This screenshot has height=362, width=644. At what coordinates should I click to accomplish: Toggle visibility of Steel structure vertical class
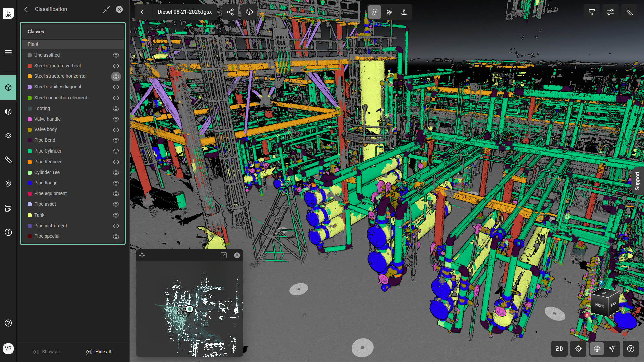pyautogui.click(x=116, y=66)
